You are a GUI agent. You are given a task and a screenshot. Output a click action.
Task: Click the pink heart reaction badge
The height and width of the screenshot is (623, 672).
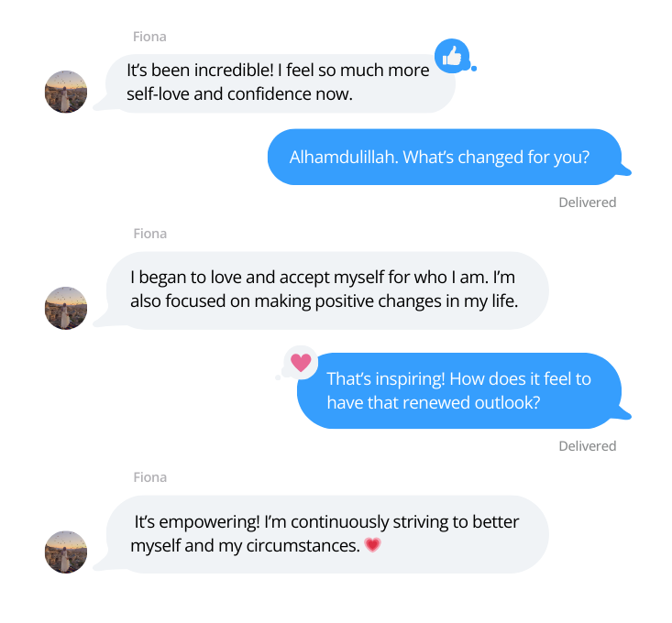(x=301, y=363)
